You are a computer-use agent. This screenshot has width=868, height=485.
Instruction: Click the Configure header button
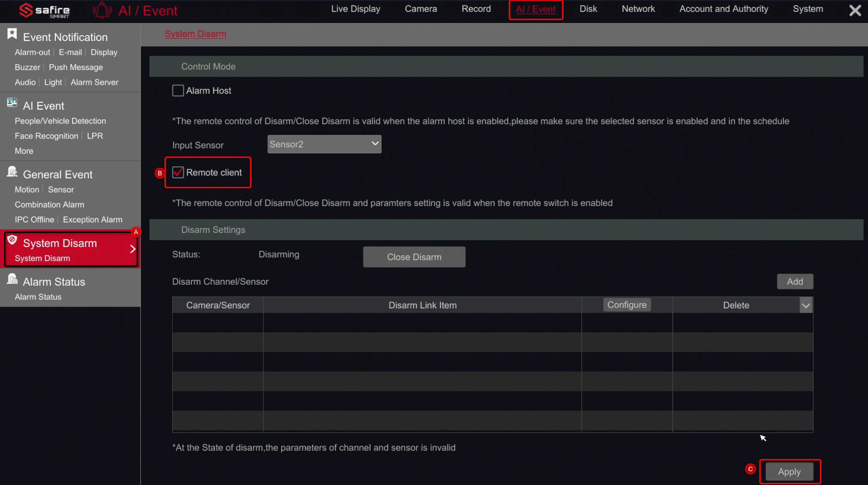click(627, 305)
